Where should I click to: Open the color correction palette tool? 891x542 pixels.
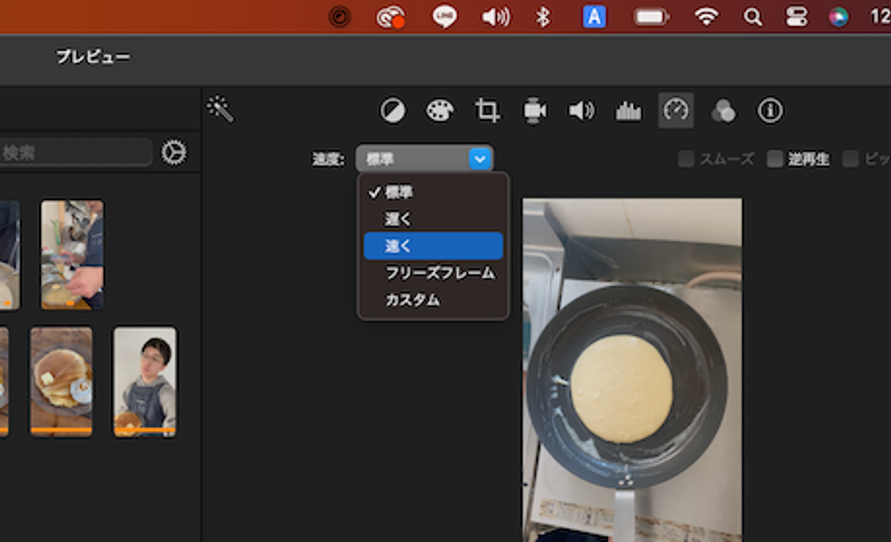click(440, 111)
